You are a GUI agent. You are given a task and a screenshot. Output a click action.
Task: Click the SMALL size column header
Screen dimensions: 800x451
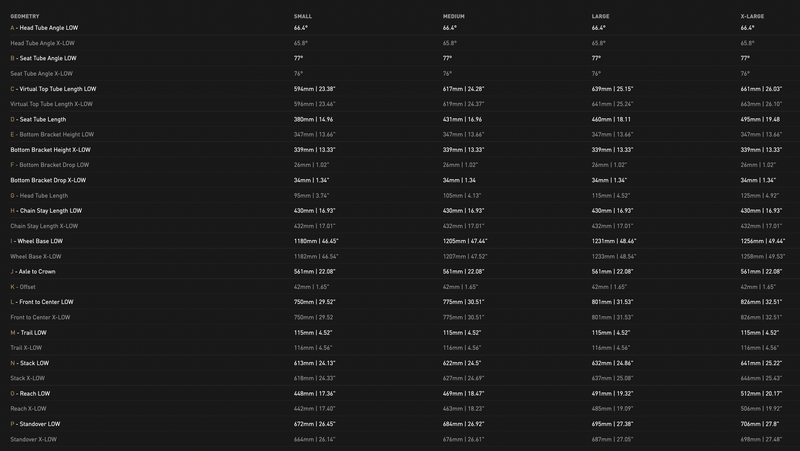(303, 17)
